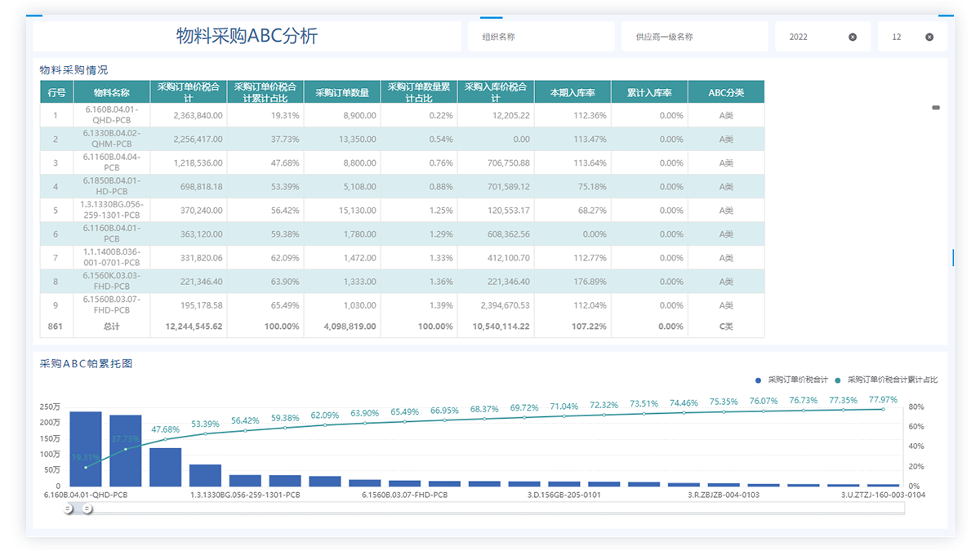
Task: Click the left chart zoom slider handle
Action: click(x=69, y=509)
